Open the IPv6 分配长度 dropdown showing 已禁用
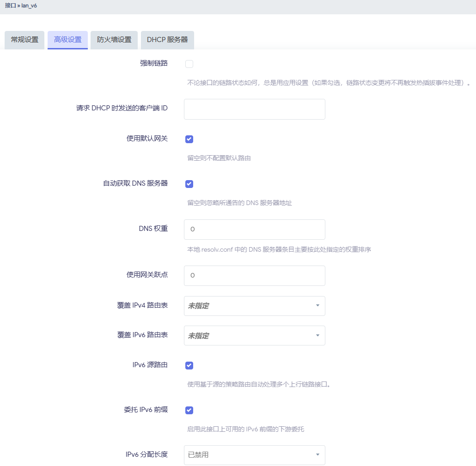Image resolution: width=476 pixels, height=466 pixels. (254, 455)
